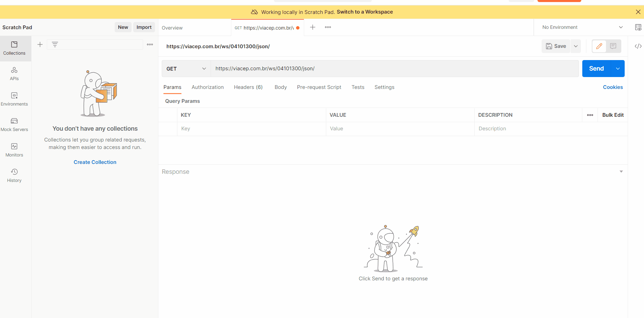Open the Environments sidebar panel
This screenshot has width=644, height=318.
coord(14,99)
